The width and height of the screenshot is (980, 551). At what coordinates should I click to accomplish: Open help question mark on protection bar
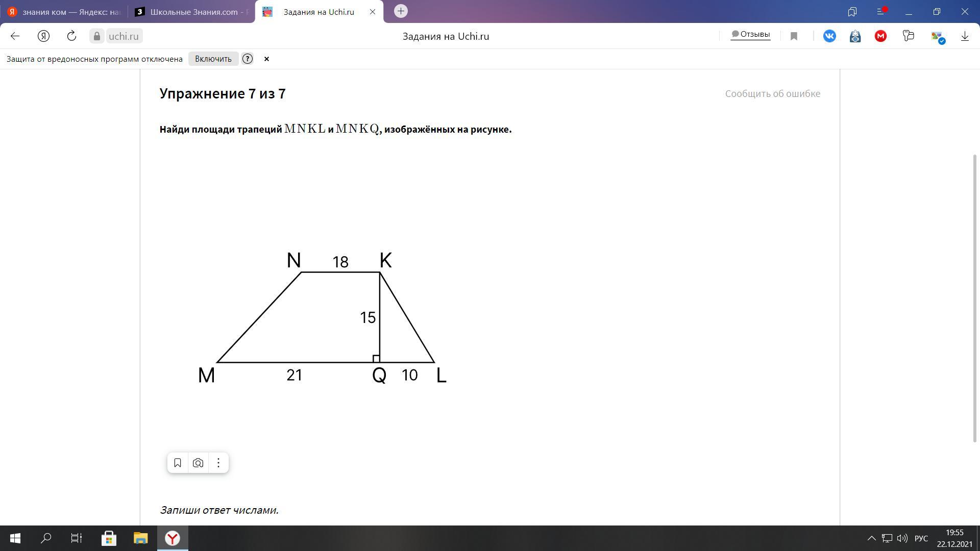click(x=248, y=59)
